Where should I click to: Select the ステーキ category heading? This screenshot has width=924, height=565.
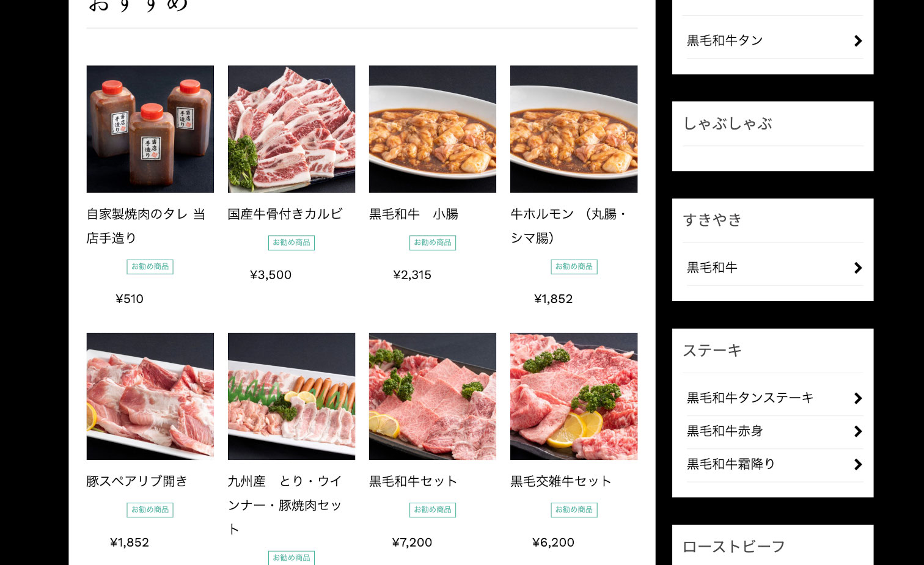point(713,351)
